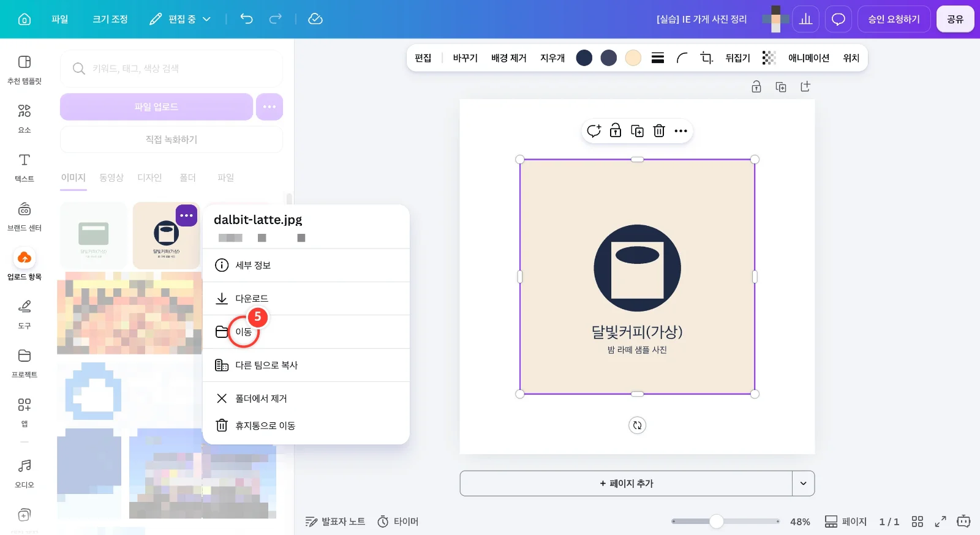Open 업로드 항목 uploads panel
Screen dimensions: 980x535
tap(24, 265)
